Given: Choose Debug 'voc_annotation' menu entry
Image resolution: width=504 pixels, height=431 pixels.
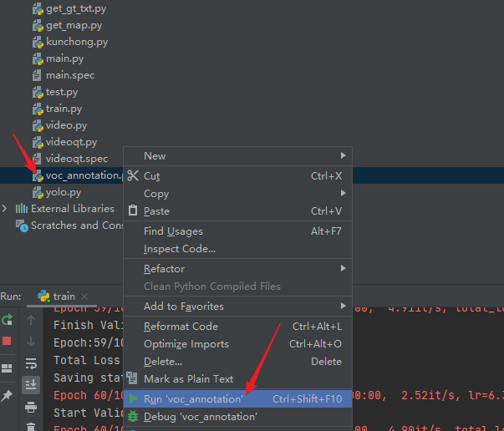Looking at the screenshot, I should [x=238, y=417].
